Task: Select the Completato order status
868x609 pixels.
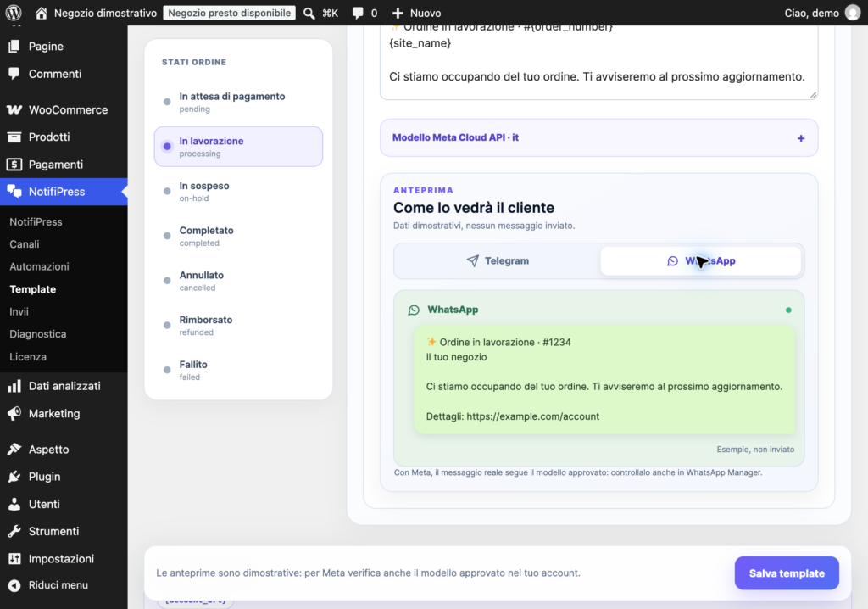Action: pyautogui.click(x=238, y=236)
